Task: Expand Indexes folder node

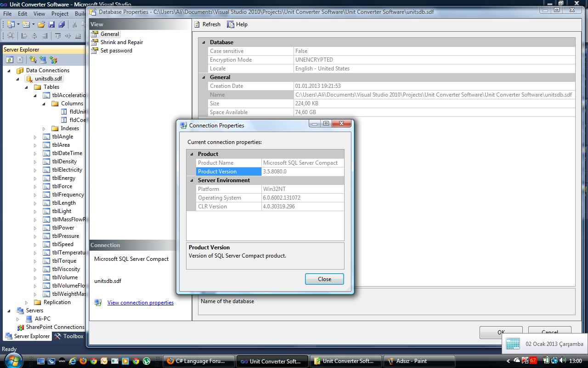Action: 44,128
